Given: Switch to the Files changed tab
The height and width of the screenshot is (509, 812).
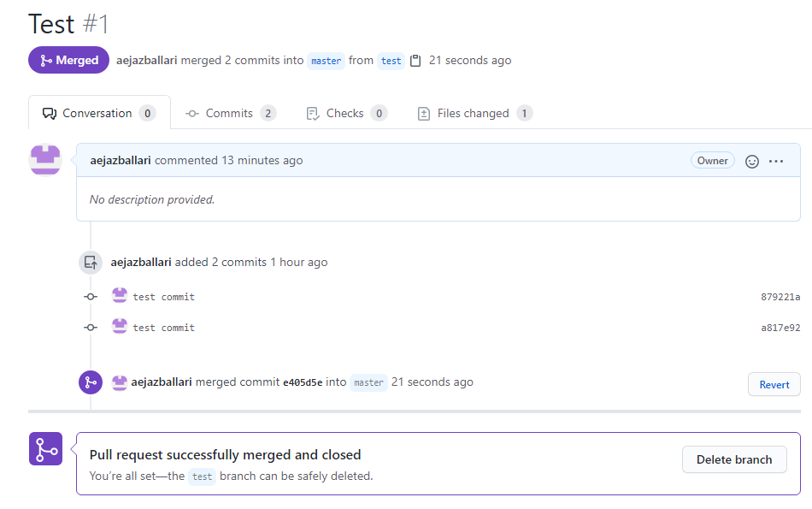Looking at the screenshot, I should [475, 113].
